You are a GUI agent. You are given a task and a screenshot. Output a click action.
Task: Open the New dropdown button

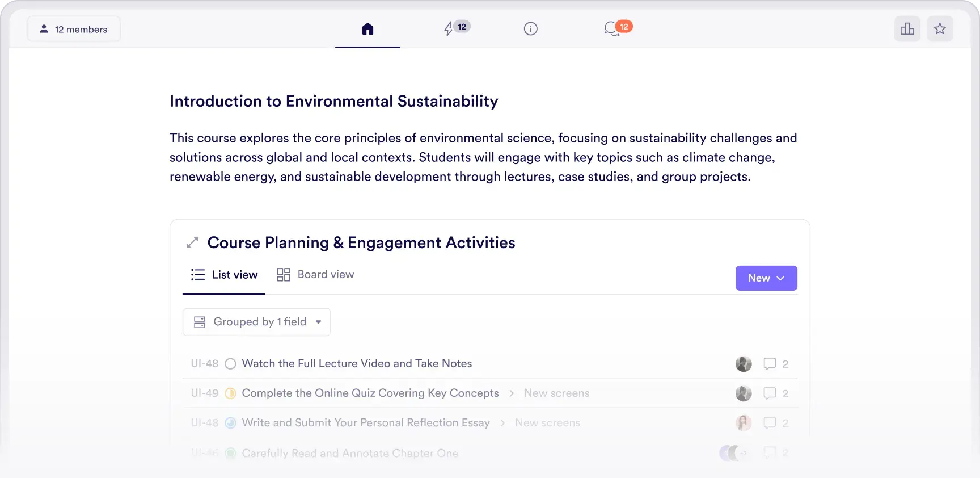766,278
